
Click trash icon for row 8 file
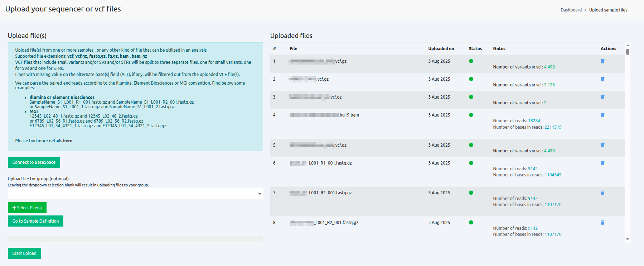602,223
